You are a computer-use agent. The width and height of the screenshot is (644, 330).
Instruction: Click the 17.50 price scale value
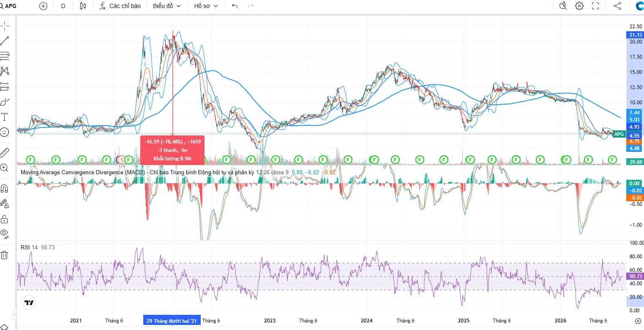click(636, 57)
